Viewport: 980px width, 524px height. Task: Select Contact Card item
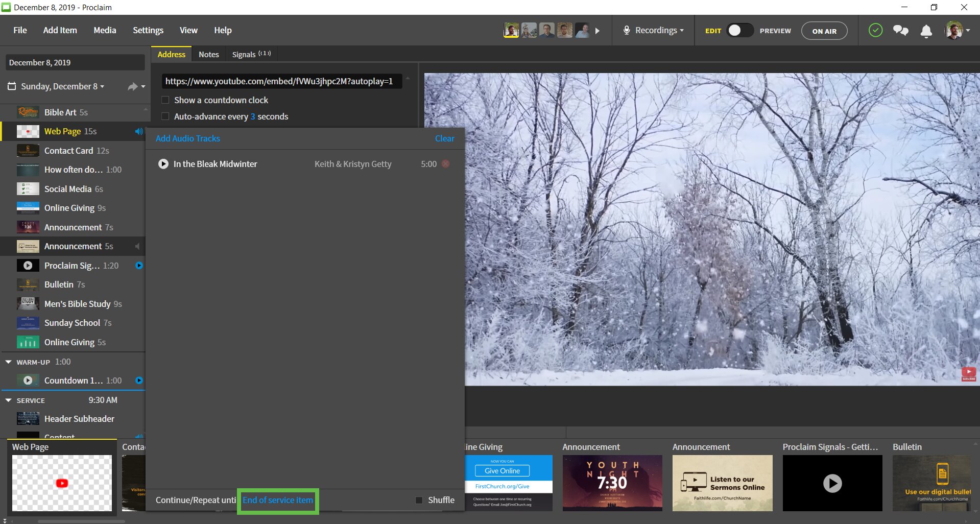point(73,151)
